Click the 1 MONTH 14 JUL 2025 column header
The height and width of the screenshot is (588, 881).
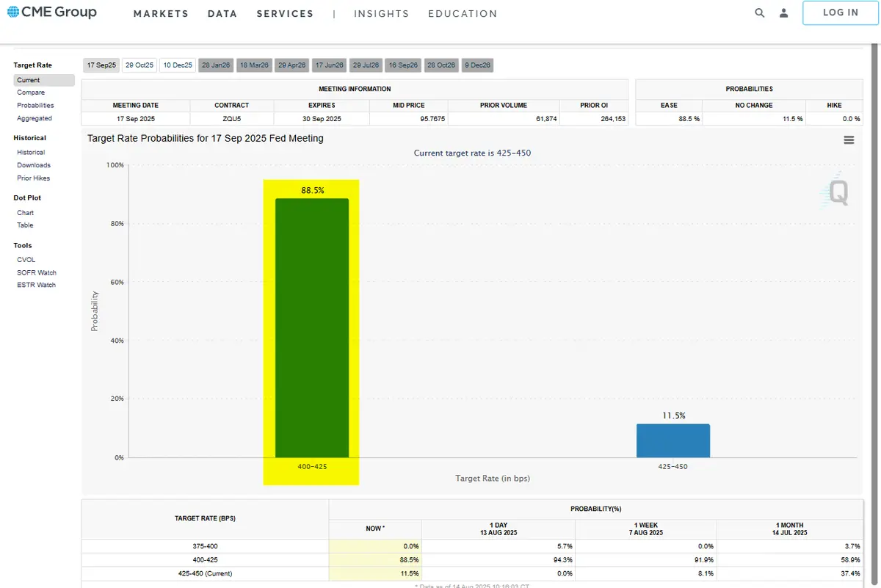(x=790, y=529)
